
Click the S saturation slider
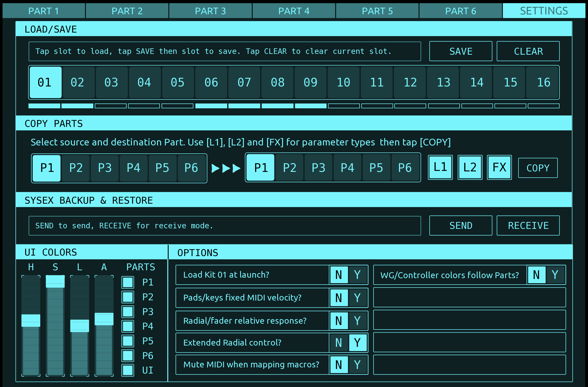coord(55,325)
